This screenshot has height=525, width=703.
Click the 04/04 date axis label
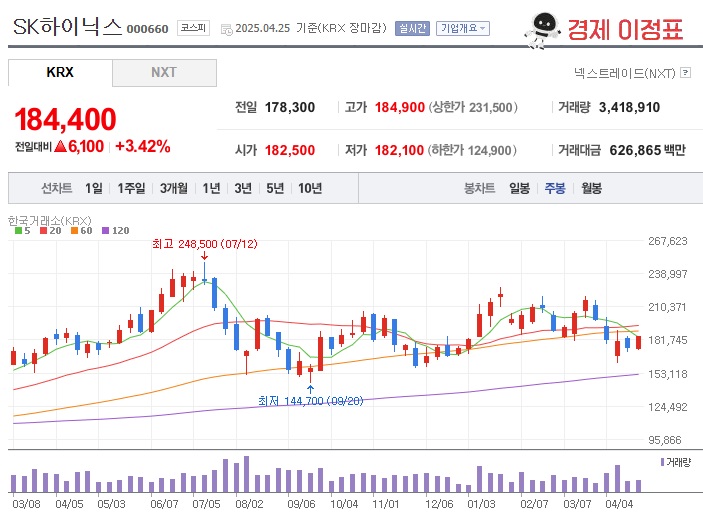[x=619, y=504]
